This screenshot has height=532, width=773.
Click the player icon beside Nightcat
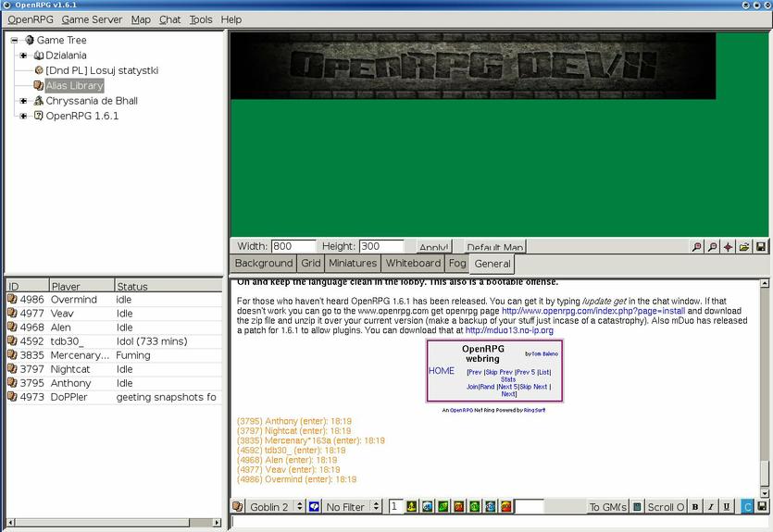[x=12, y=369]
